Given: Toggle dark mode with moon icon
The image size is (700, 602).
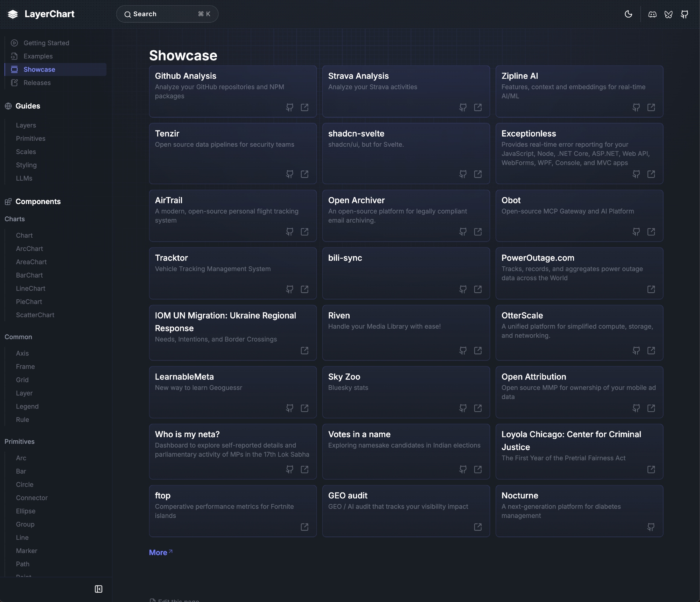Looking at the screenshot, I should 628,14.
